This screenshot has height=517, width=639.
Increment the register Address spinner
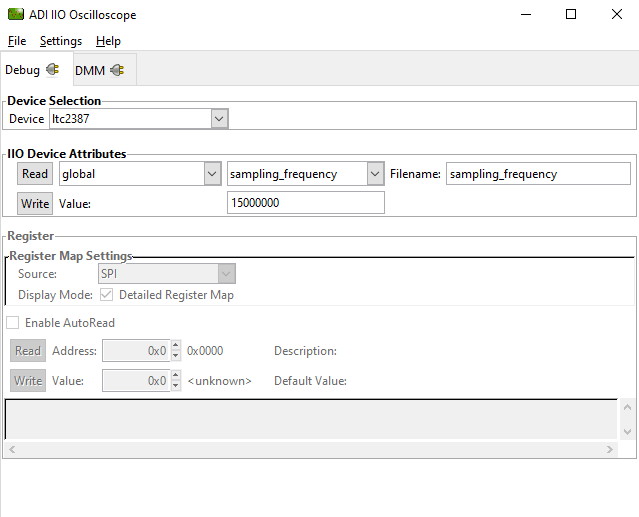pyautogui.click(x=176, y=346)
